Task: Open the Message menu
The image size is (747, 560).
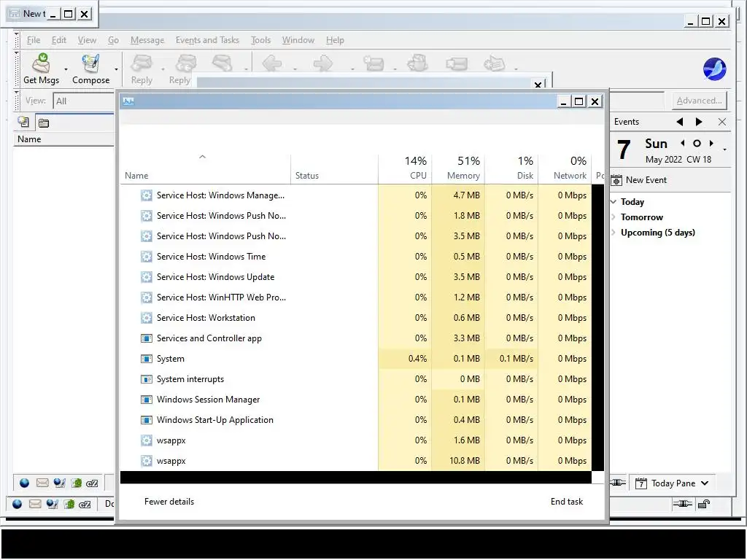Action: click(x=147, y=40)
